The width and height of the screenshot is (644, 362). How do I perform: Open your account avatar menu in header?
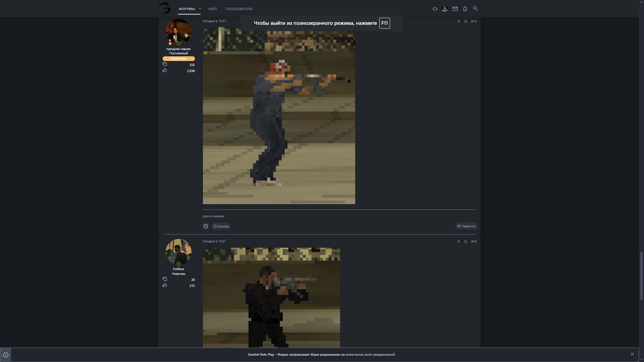coord(445,9)
